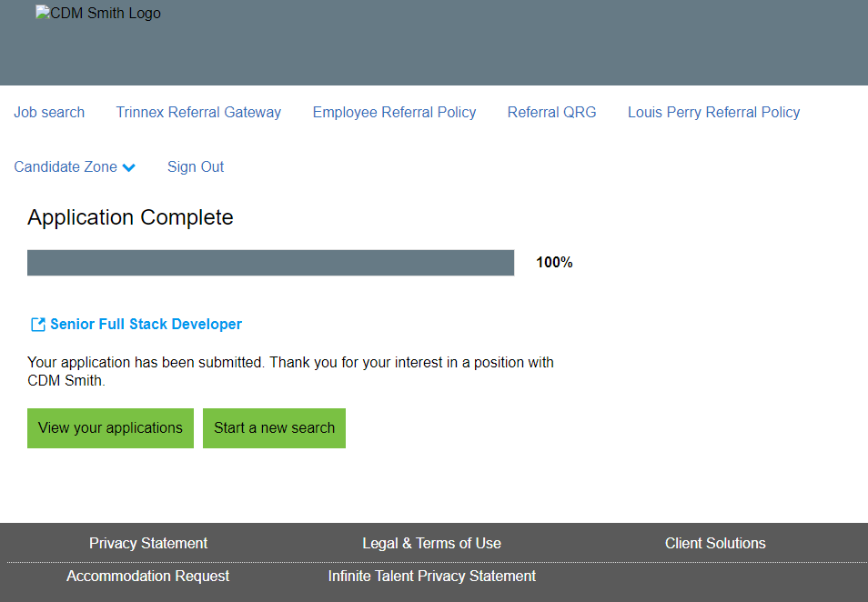Open the Referral QRG link

(x=551, y=113)
